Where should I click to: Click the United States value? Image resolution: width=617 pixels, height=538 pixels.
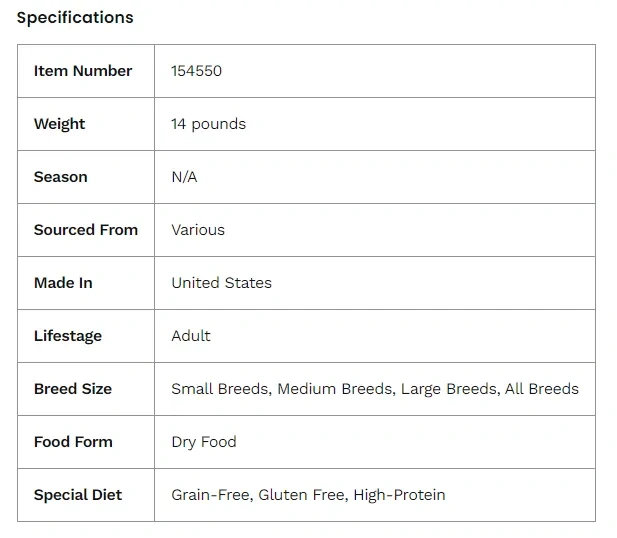coord(221,283)
